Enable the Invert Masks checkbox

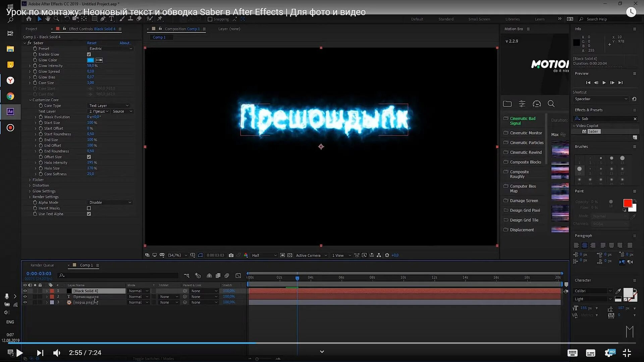tap(89, 208)
